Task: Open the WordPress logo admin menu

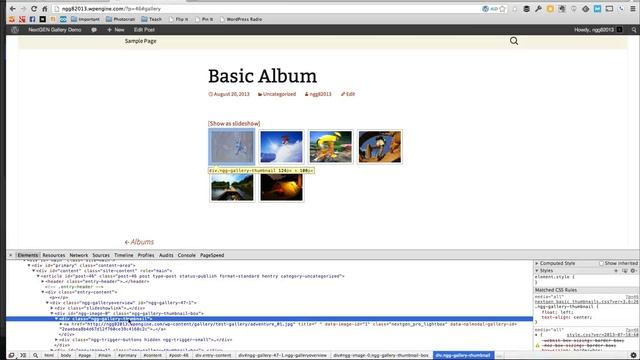Action: pos(15,30)
